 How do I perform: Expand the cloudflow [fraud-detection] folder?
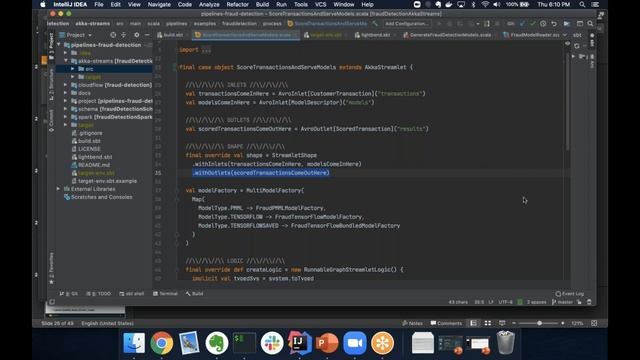tap(65, 85)
